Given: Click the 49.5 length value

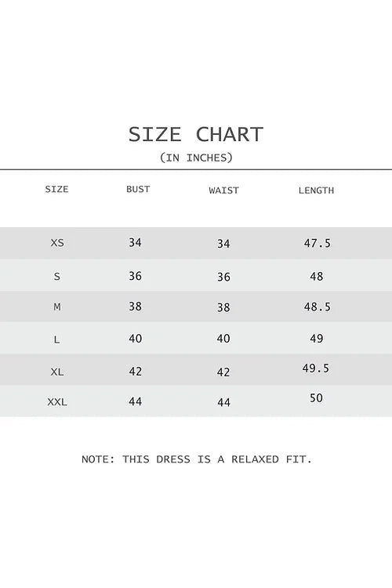Looking at the screenshot, I should (316, 368).
